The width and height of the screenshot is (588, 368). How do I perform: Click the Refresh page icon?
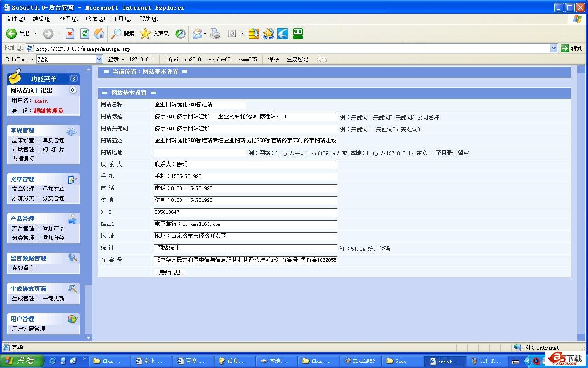[x=85, y=34]
